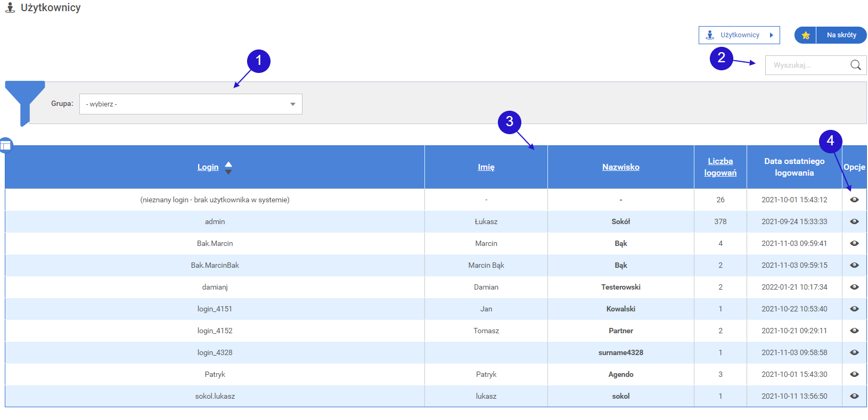Open details eye icon for login_4151

854,309
